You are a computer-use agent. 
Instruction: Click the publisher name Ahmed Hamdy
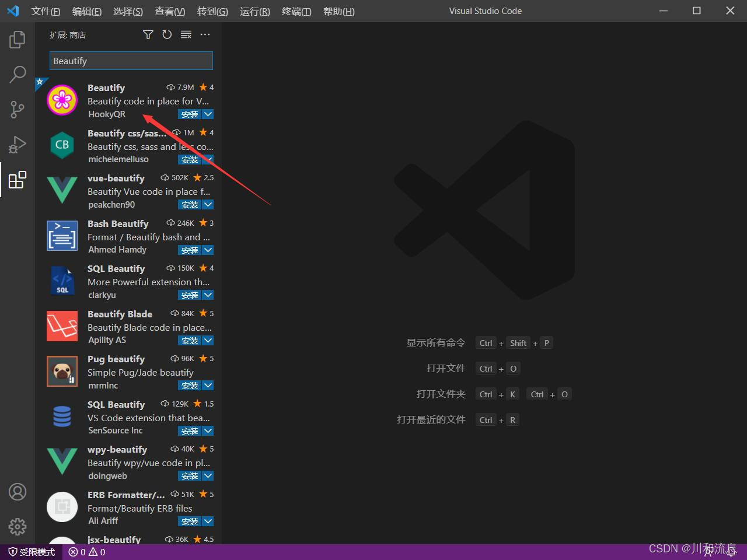pos(117,250)
